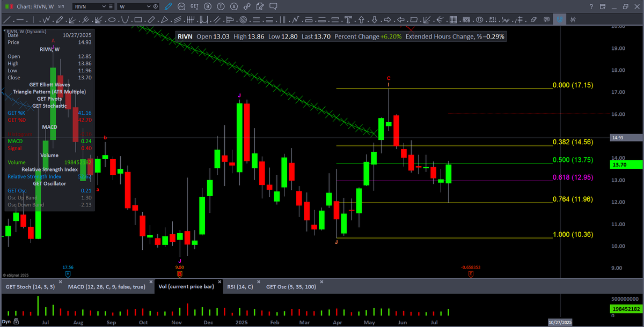The image size is (644, 327).
Task: Click the 1.000 (10.36) Fibonacci label
Action: (573, 235)
